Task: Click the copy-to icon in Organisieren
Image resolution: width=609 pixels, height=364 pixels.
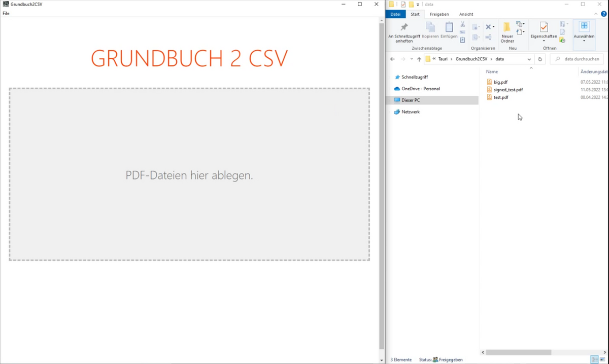Action: click(x=476, y=37)
